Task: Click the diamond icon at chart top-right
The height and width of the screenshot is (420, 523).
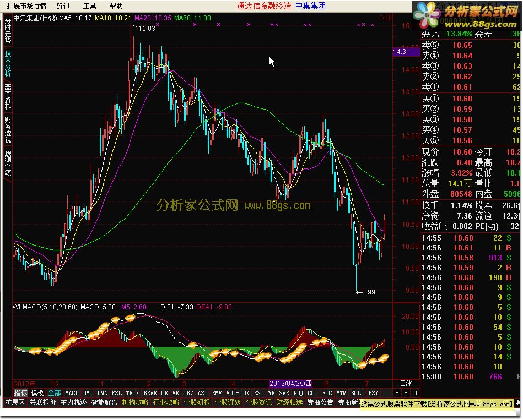Action: pyautogui.click(x=381, y=18)
